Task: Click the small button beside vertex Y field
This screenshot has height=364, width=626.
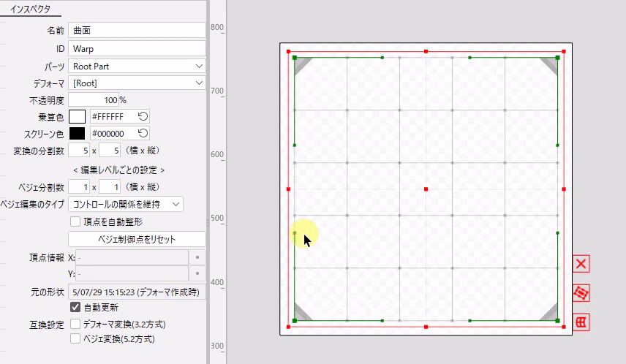Action: point(197,274)
